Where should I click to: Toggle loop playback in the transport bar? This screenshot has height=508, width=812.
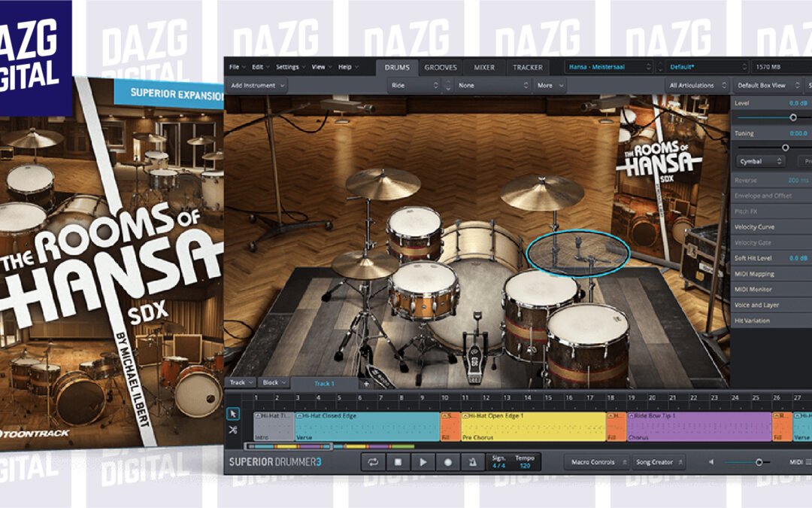coord(373,462)
